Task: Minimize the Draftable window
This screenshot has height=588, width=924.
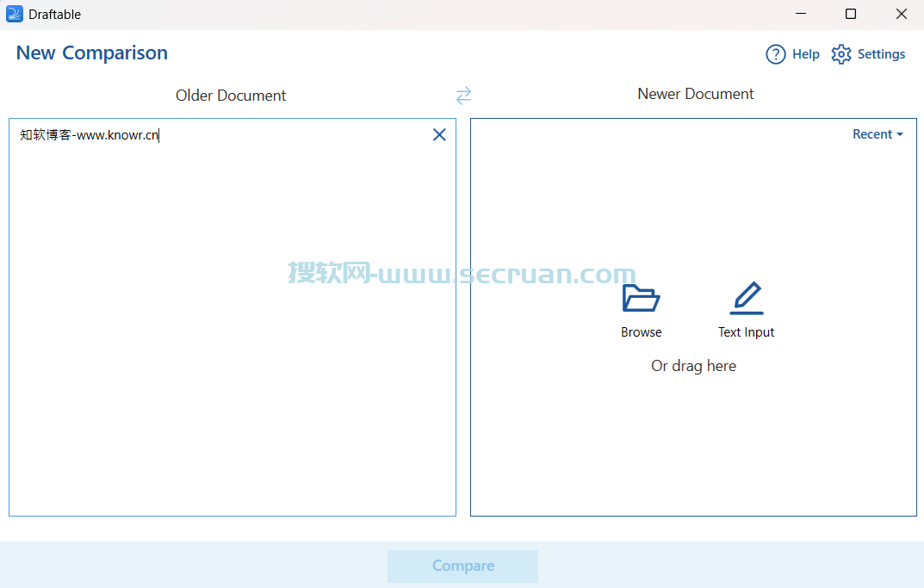Action: (800, 14)
